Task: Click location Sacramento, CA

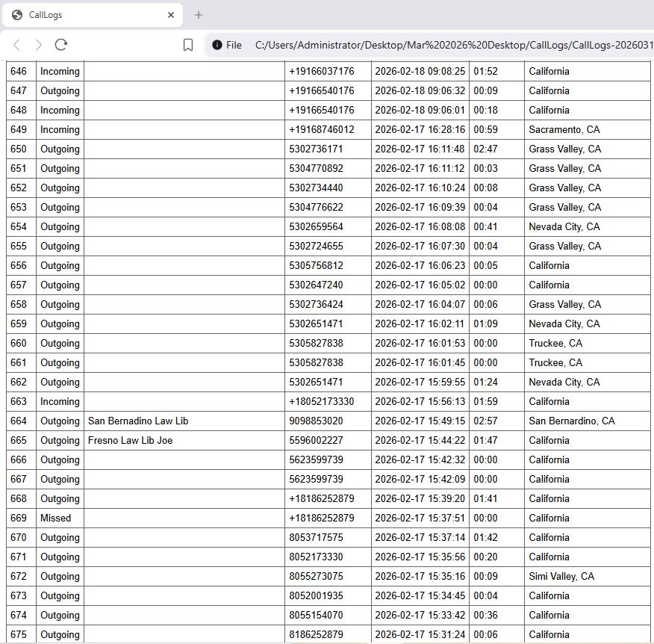Action: pyautogui.click(x=564, y=129)
